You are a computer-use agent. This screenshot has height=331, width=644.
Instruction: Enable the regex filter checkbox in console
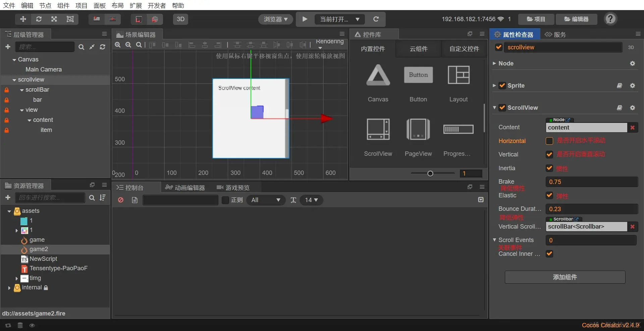click(225, 200)
